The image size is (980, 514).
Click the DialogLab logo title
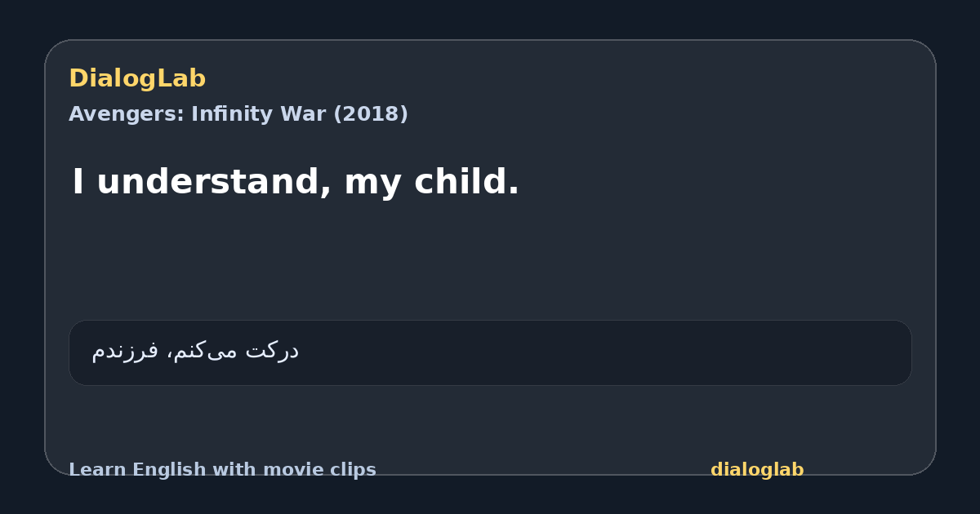pos(137,79)
